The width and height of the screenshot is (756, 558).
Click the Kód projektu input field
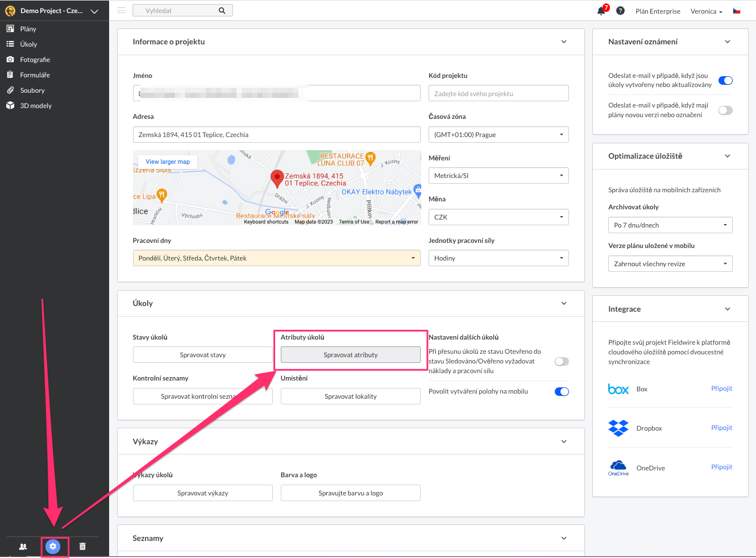498,93
